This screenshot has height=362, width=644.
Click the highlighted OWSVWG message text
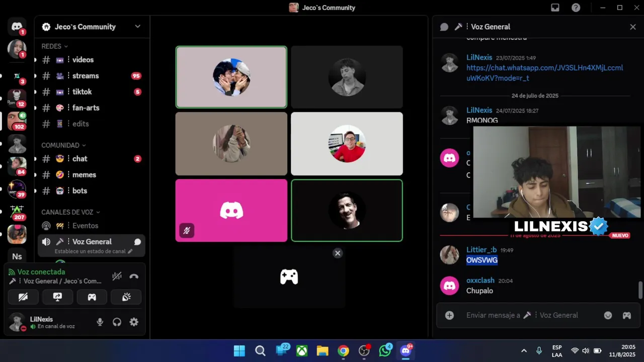pos(482,260)
